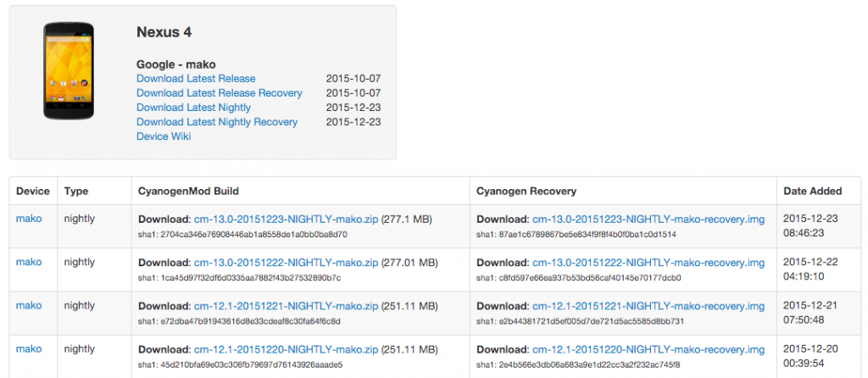Click nightly type in cm-12.1-20151220 row
This screenshot has width=868, height=378.
coord(79,349)
